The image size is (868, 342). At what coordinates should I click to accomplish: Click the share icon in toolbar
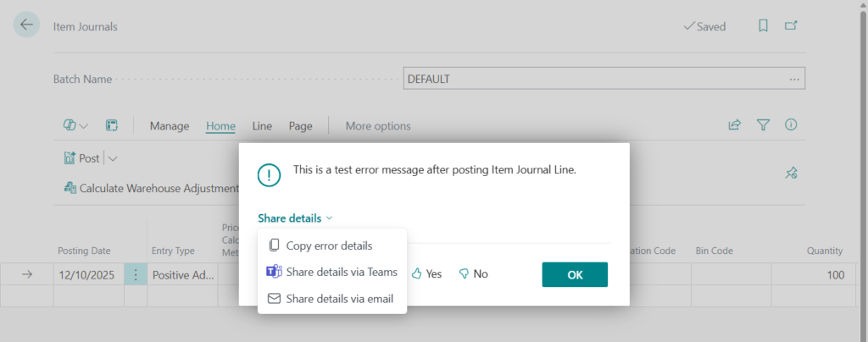coord(734,125)
